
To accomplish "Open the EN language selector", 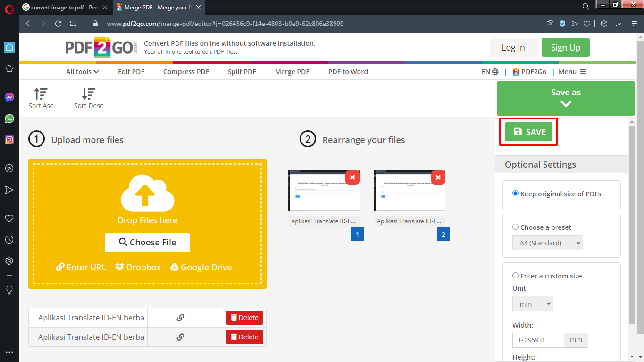I will click(x=490, y=72).
